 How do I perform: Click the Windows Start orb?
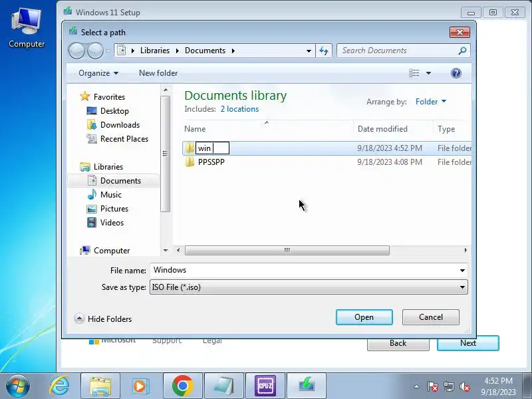point(17,386)
